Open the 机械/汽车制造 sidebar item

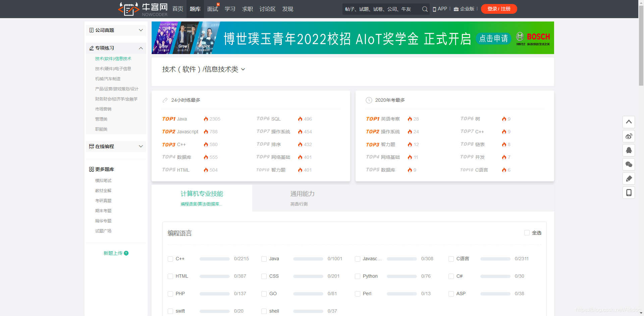click(108, 79)
